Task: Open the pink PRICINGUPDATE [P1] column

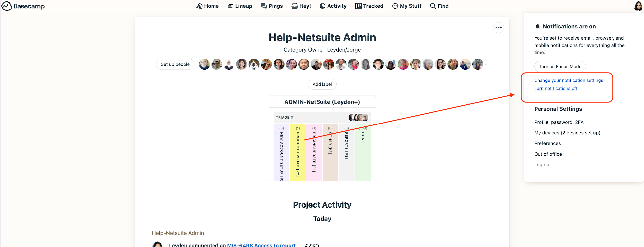Action: [x=314, y=152]
